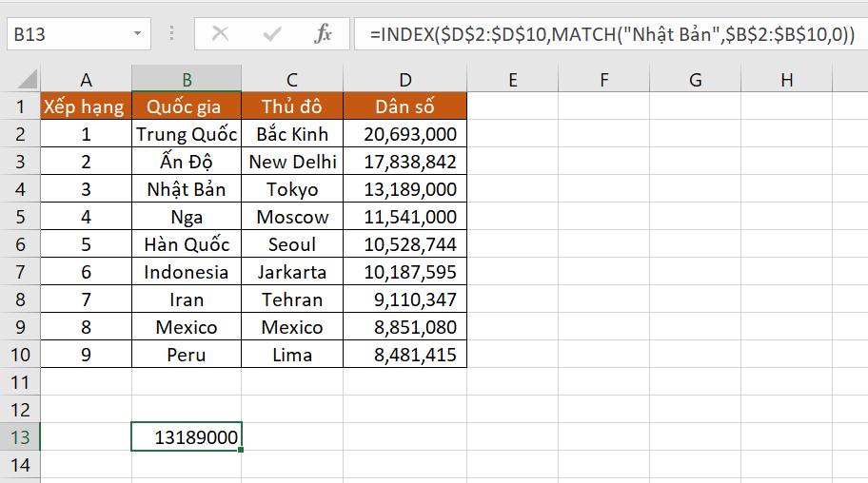
Task: Click the Insert Function fx icon
Action: 324,34
